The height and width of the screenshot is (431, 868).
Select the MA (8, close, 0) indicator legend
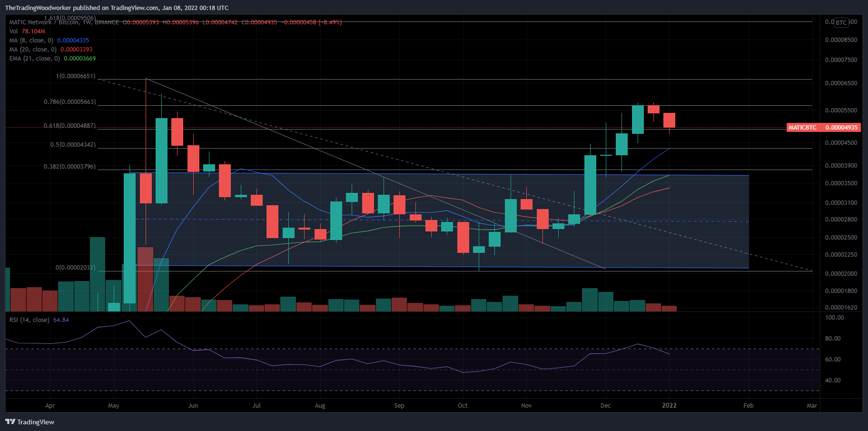49,40
